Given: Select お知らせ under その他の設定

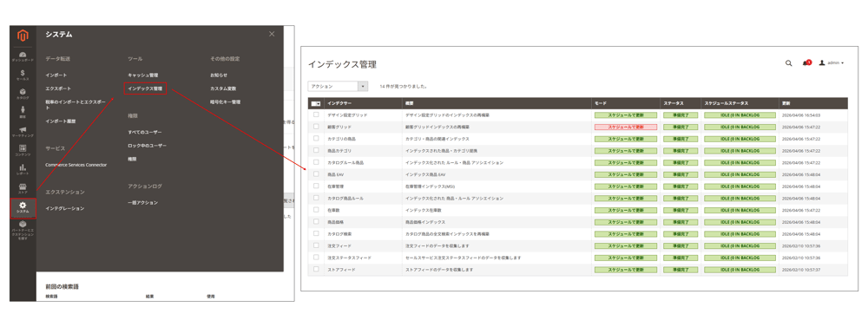Looking at the screenshot, I should (x=219, y=75).
